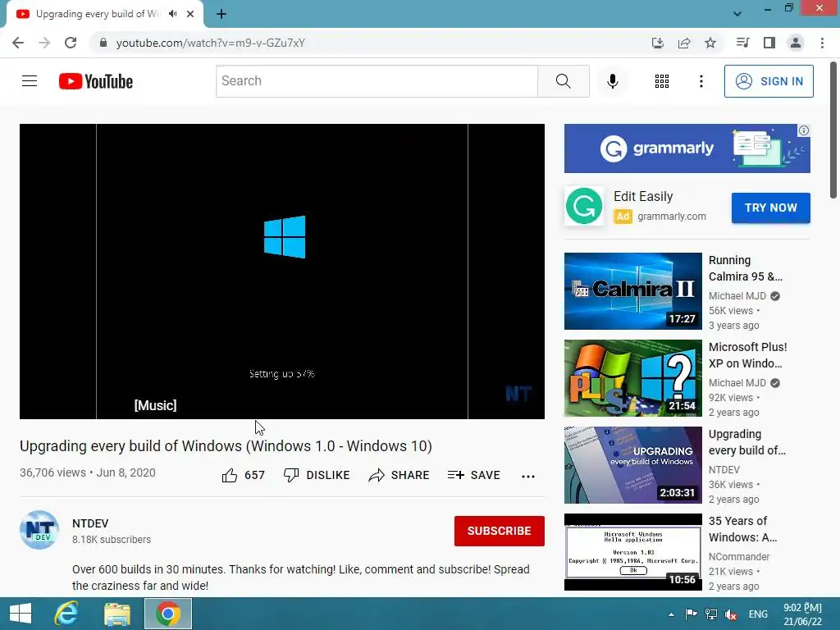Click NCommander channel name

[x=739, y=557]
